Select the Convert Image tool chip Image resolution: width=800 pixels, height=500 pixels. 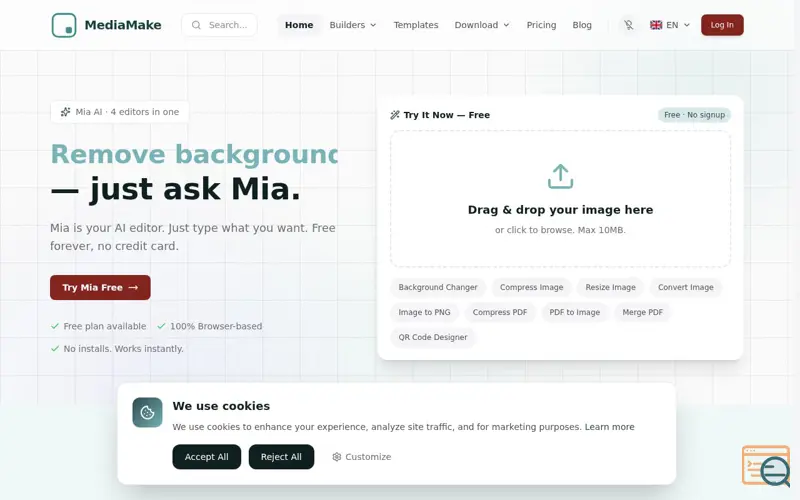[685, 287]
